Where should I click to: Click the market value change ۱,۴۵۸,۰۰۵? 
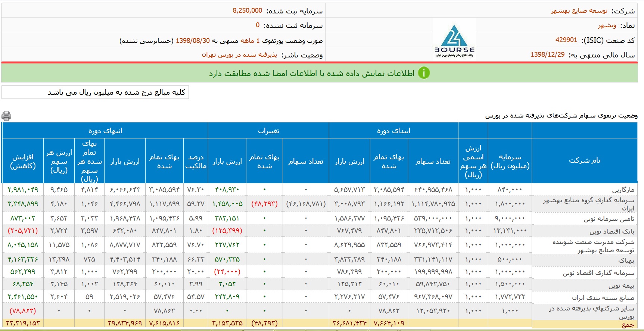pos(227,204)
